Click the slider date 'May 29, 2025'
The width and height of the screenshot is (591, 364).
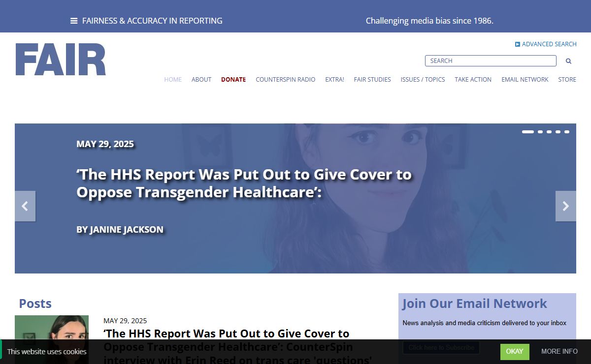(105, 144)
